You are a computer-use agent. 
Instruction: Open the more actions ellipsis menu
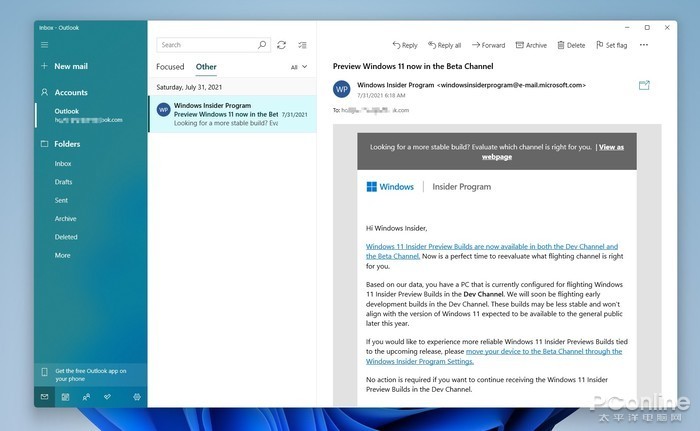(643, 45)
